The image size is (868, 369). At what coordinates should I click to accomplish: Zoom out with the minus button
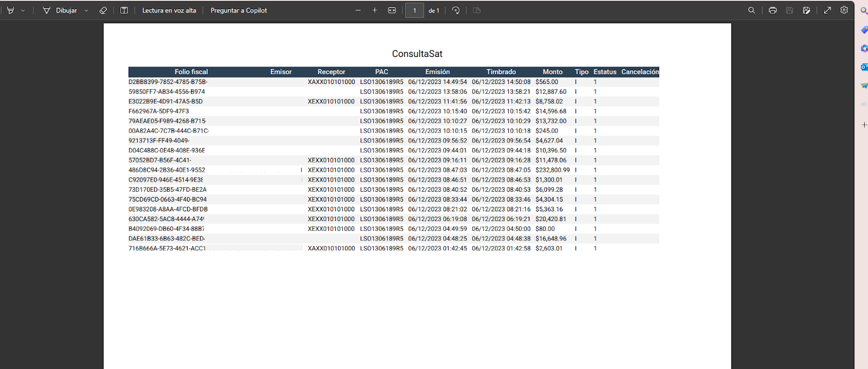pos(358,10)
